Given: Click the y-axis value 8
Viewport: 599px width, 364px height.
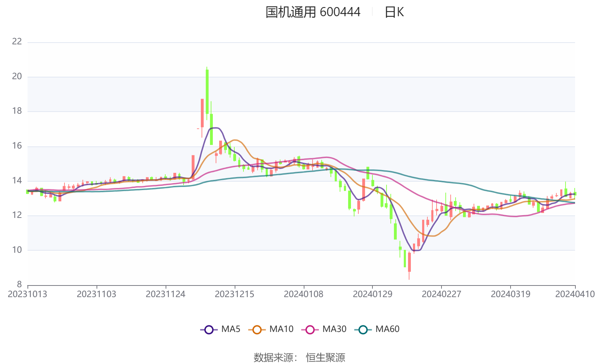Looking at the screenshot, I should 19,284.
